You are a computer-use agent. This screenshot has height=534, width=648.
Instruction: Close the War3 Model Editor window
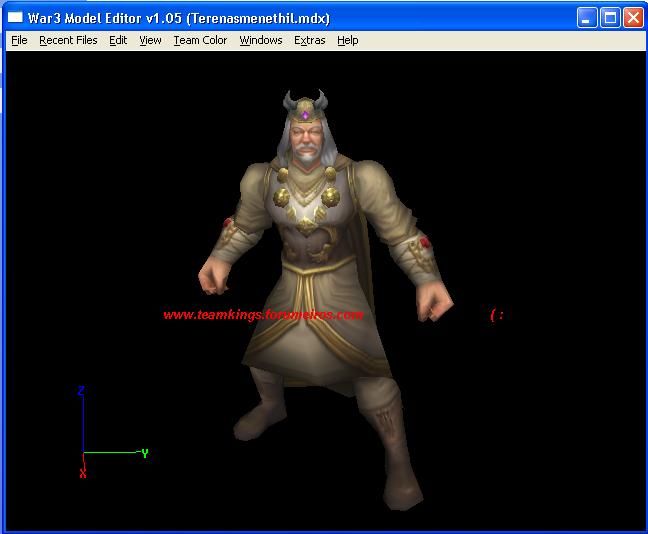[x=633, y=18]
